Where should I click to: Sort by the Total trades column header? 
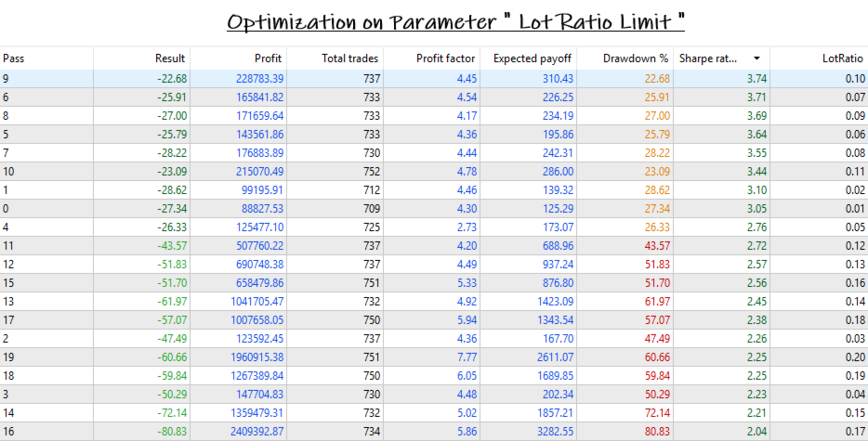click(x=335, y=58)
